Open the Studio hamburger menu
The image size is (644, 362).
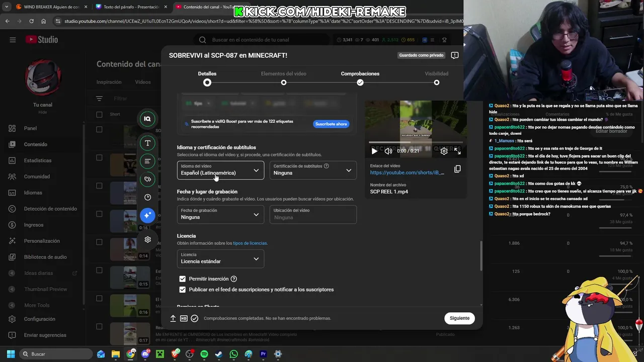click(x=13, y=40)
